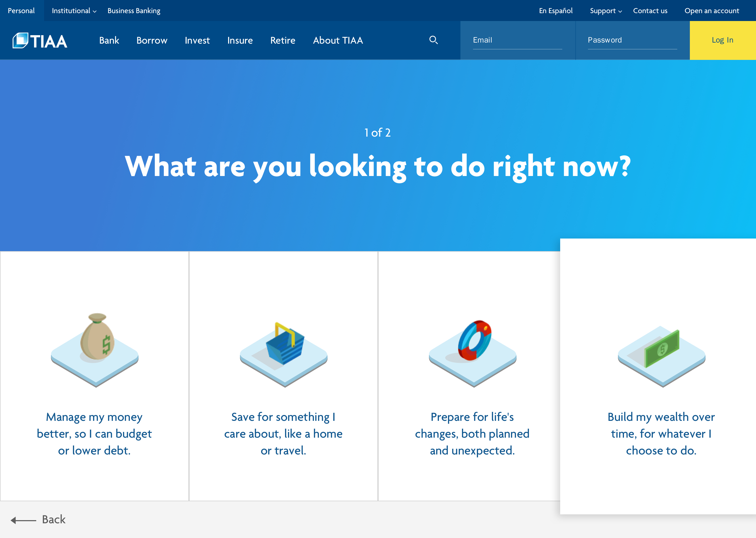The image size is (756, 538).
Task: Focus the Email input field
Action: click(517, 40)
